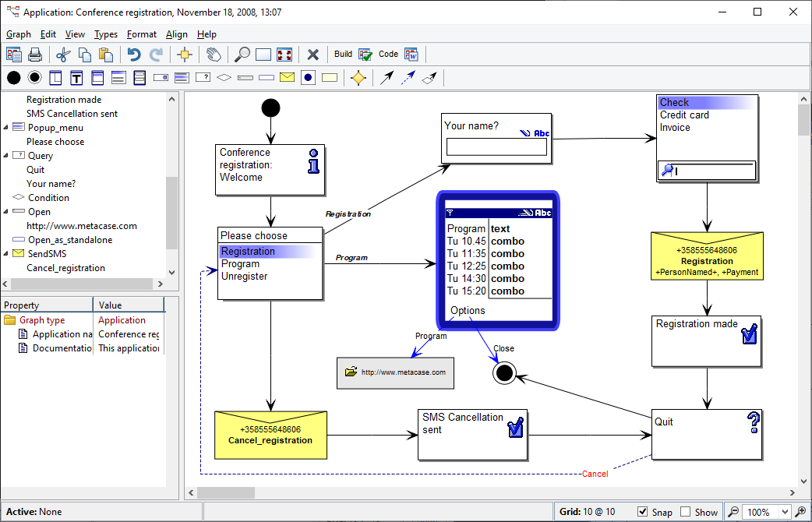Select the hand pan tool

(x=213, y=55)
